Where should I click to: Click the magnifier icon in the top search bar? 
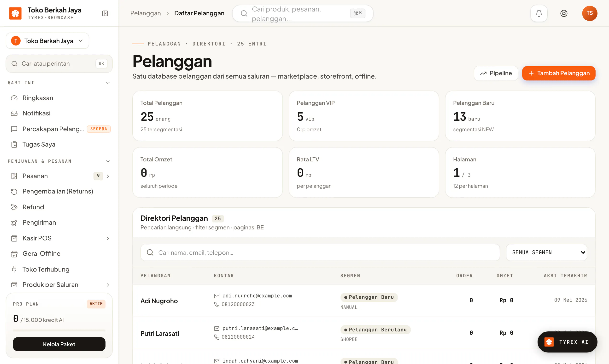[x=244, y=13]
